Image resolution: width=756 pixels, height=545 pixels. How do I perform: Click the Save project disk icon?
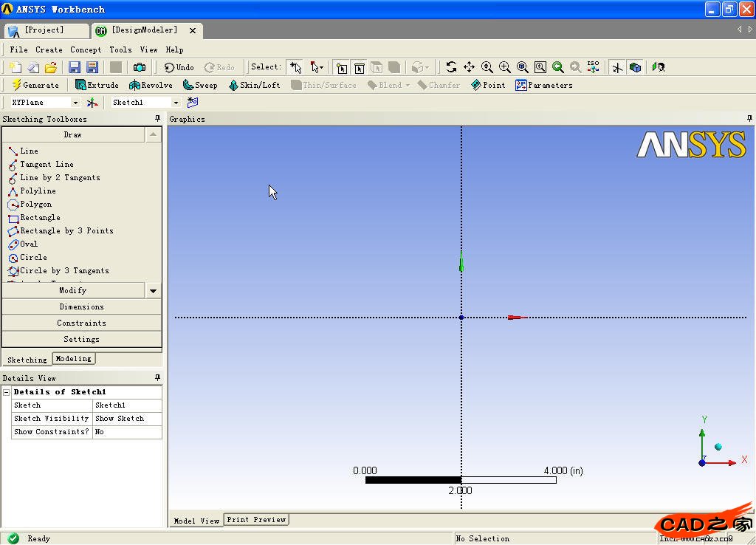point(75,67)
